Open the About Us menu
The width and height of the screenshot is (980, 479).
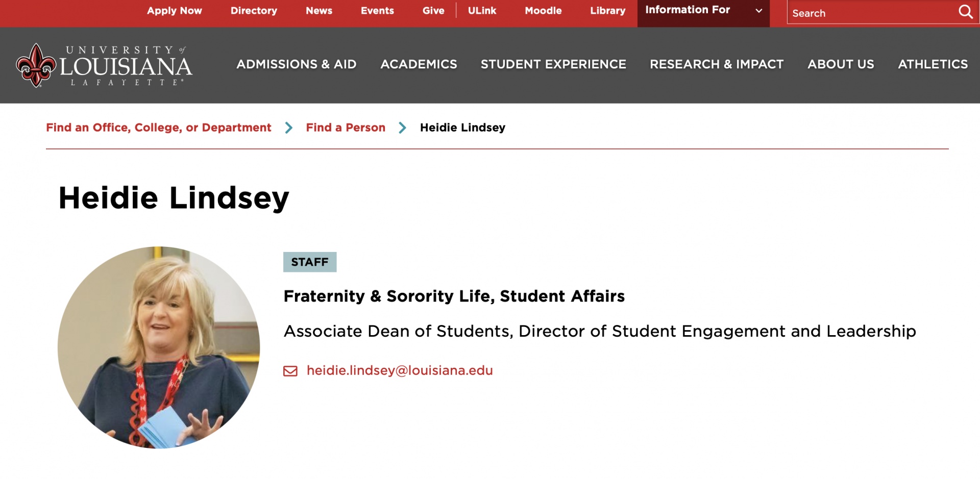[841, 64]
